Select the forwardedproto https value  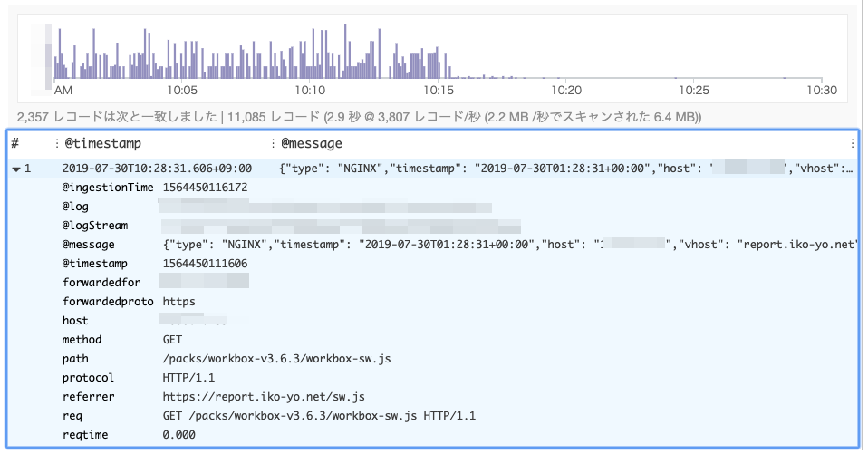click(178, 302)
